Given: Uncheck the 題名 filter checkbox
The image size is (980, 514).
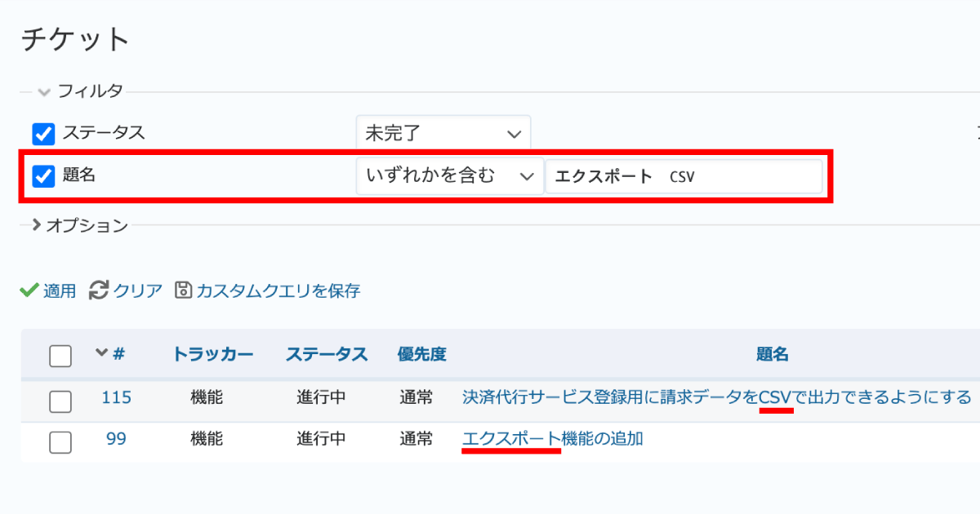Looking at the screenshot, I should pos(43,175).
